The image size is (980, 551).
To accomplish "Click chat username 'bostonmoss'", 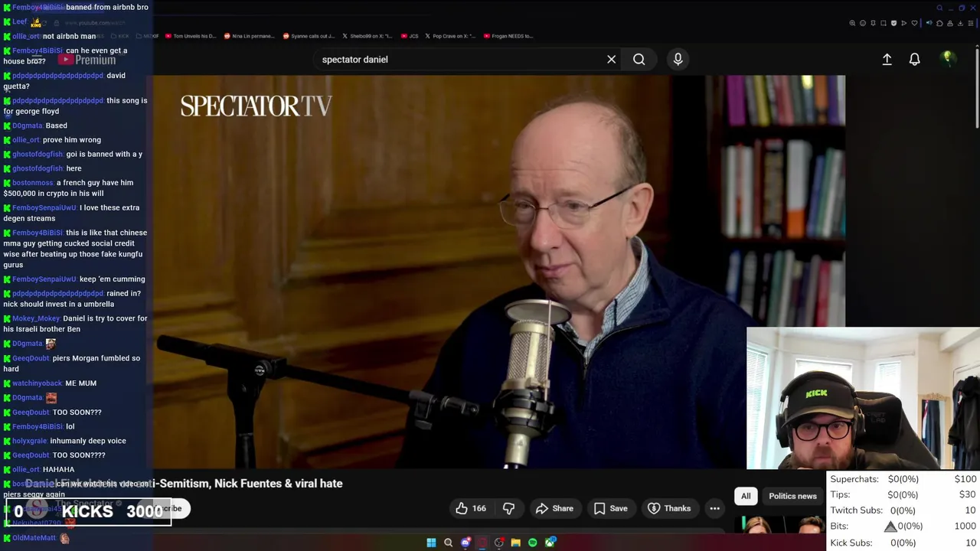I will pyautogui.click(x=33, y=183).
